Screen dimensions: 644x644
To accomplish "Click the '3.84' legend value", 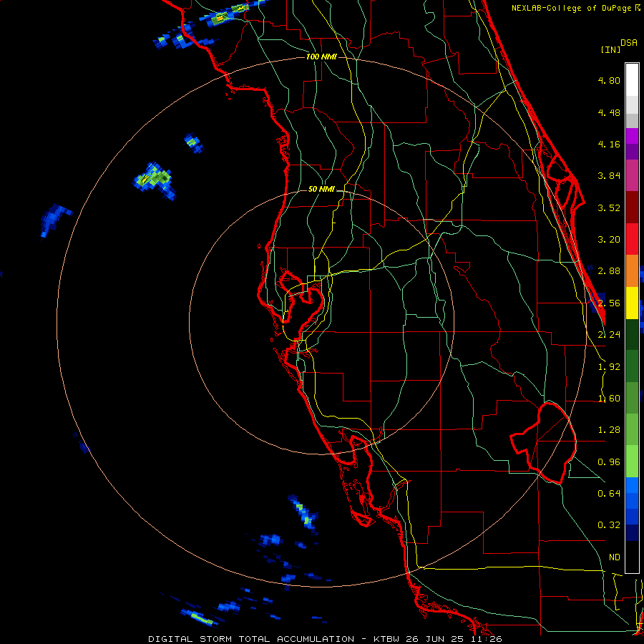I will [609, 176].
